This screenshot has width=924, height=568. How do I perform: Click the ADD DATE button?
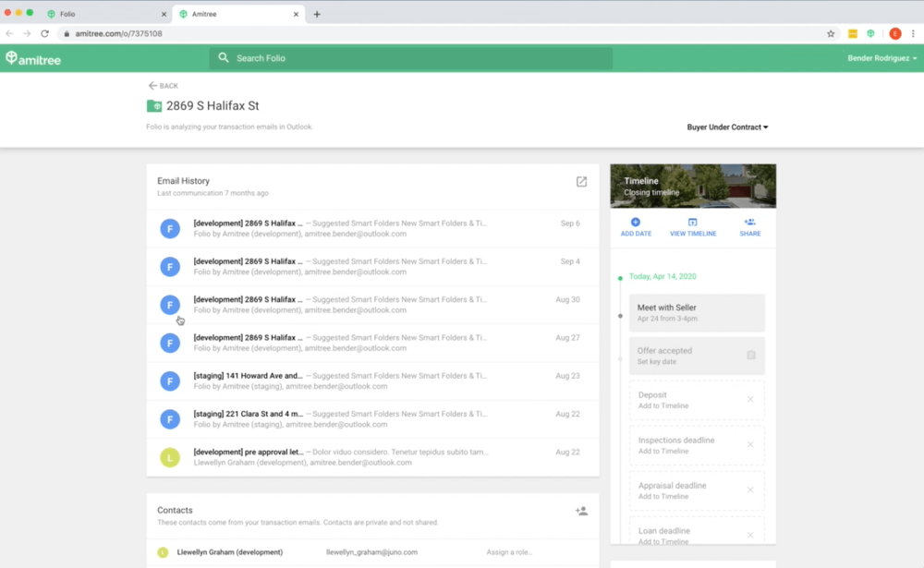click(636, 227)
